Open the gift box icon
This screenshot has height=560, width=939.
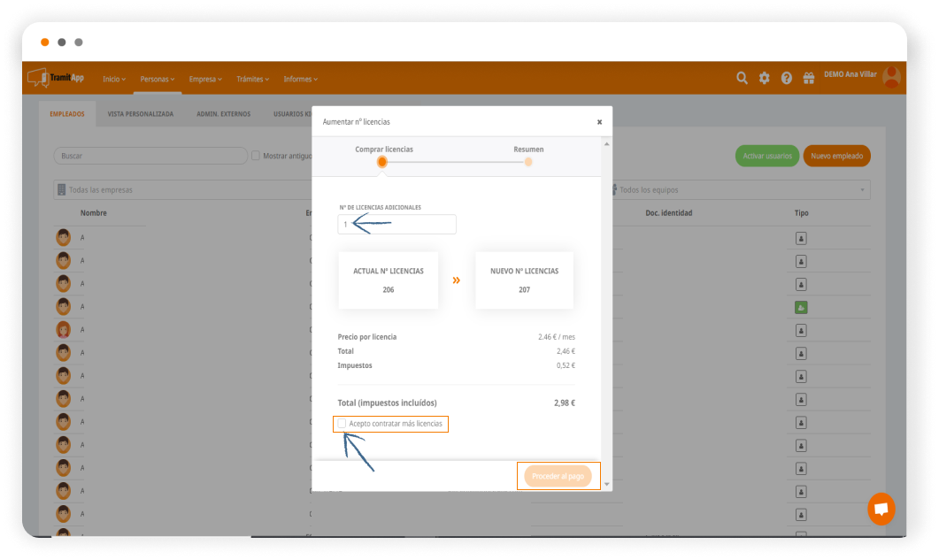point(808,78)
